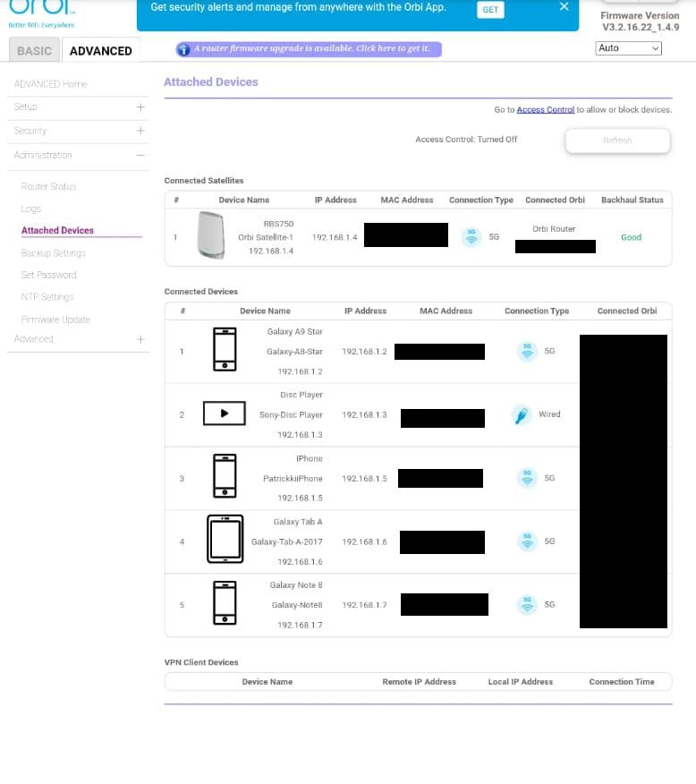
Task: Click IP address cell 192.168.1.7
Action: click(x=364, y=605)
